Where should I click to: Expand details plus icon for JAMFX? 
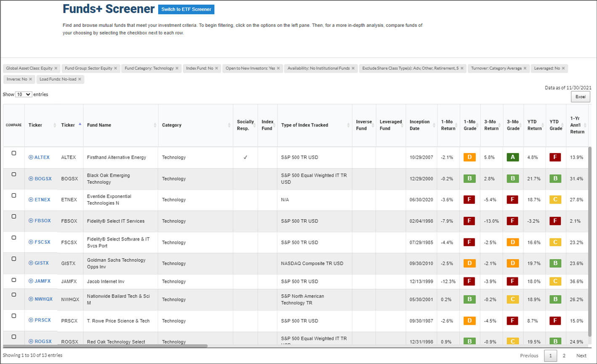tap(31, 281)
